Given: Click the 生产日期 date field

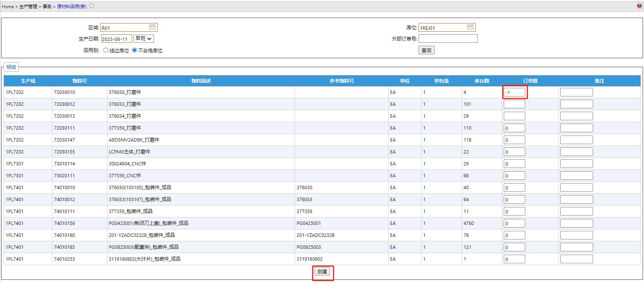Looking at the screenshot, I should coord(116,39).
